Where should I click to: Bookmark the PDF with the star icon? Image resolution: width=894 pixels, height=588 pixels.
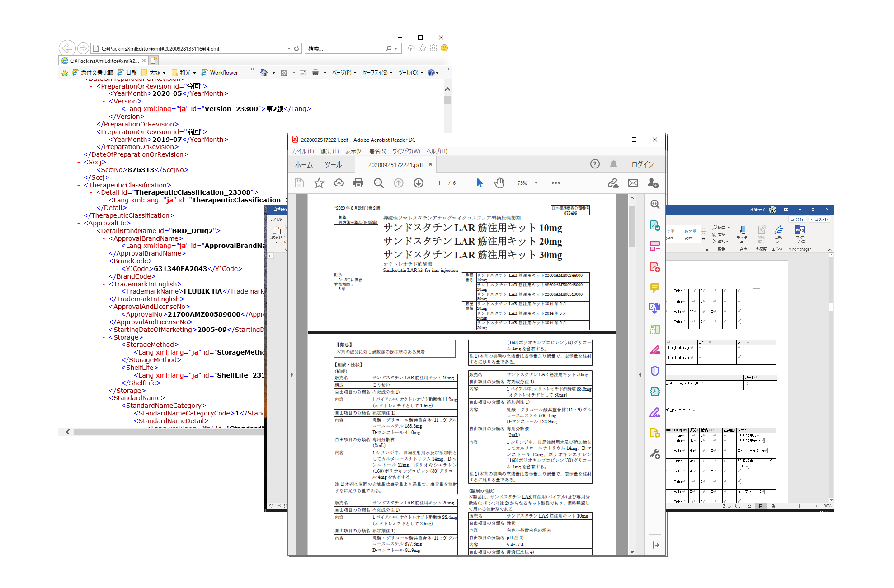319,183
